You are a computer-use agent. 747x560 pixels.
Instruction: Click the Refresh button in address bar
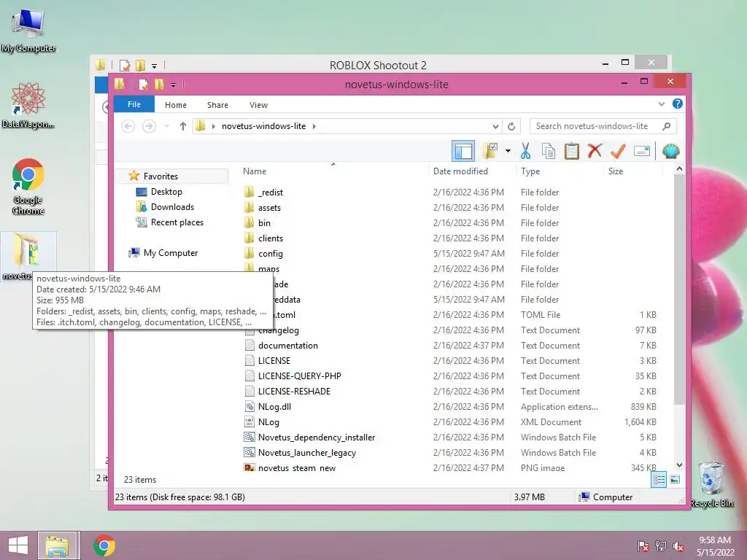point(511,126)
